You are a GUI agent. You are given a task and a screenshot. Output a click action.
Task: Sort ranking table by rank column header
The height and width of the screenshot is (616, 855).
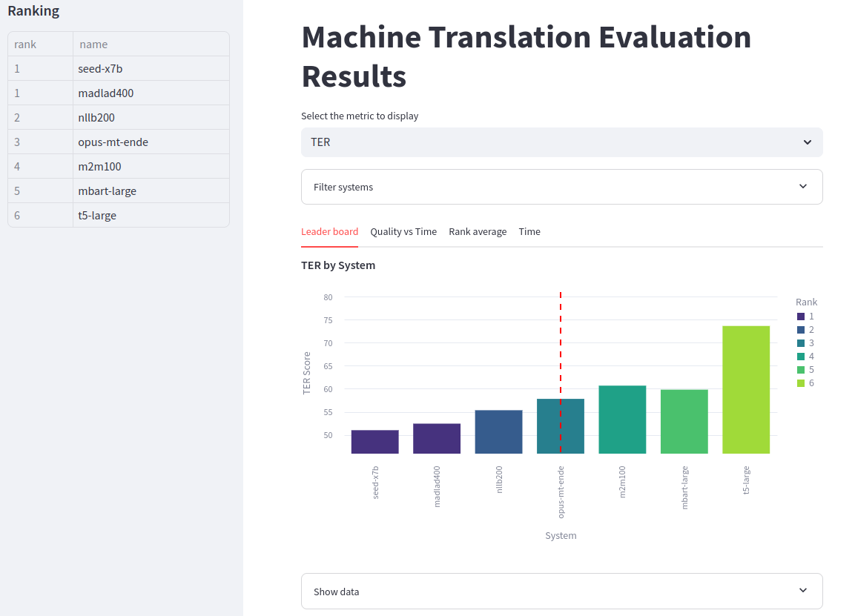click(x=40, y=44)
